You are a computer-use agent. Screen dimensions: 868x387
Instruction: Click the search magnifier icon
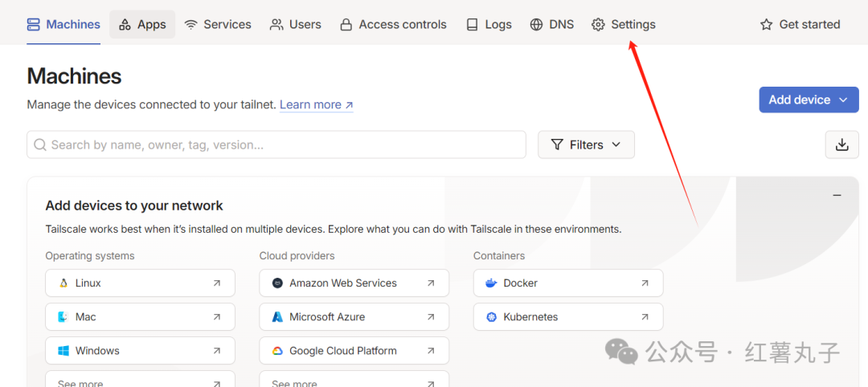pos(40,145)
